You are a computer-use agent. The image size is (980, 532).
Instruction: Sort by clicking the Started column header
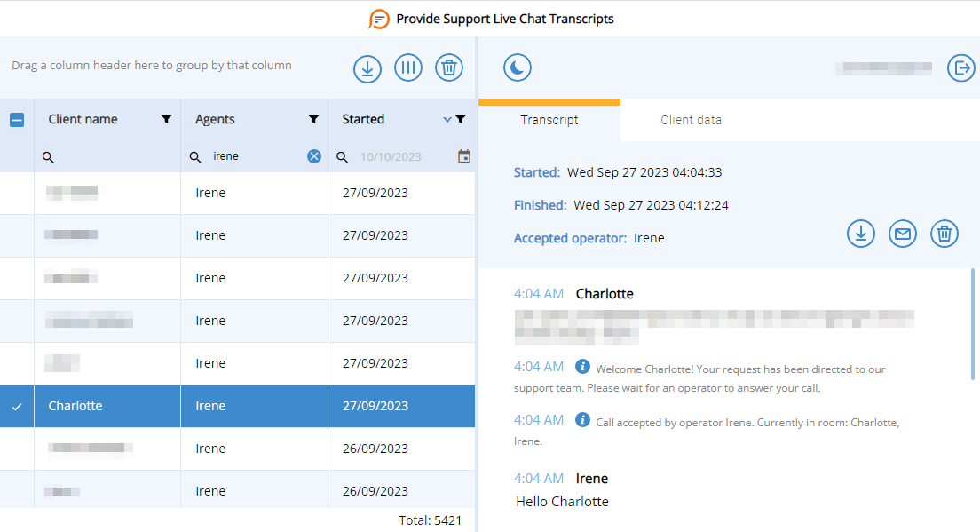(x=364, y=118)
